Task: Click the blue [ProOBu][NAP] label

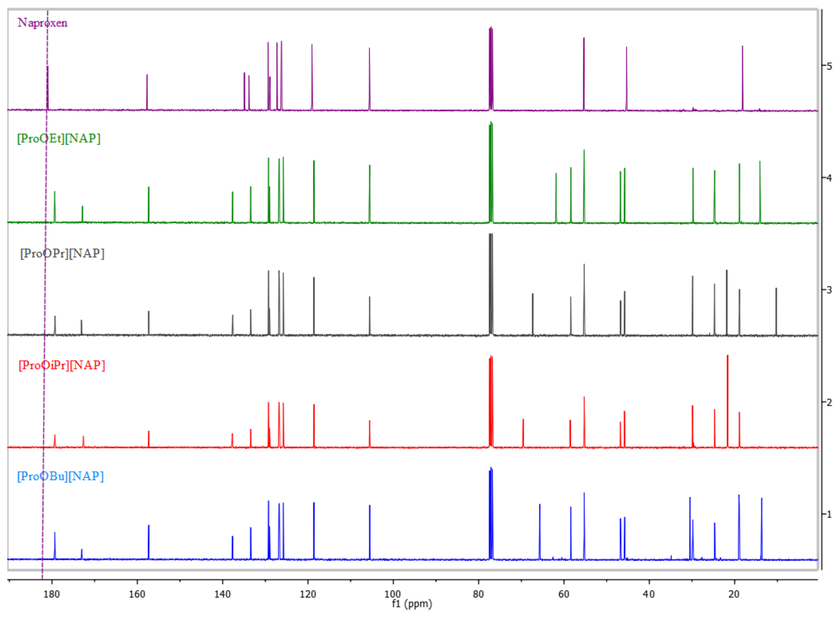Action: (60, 476)
